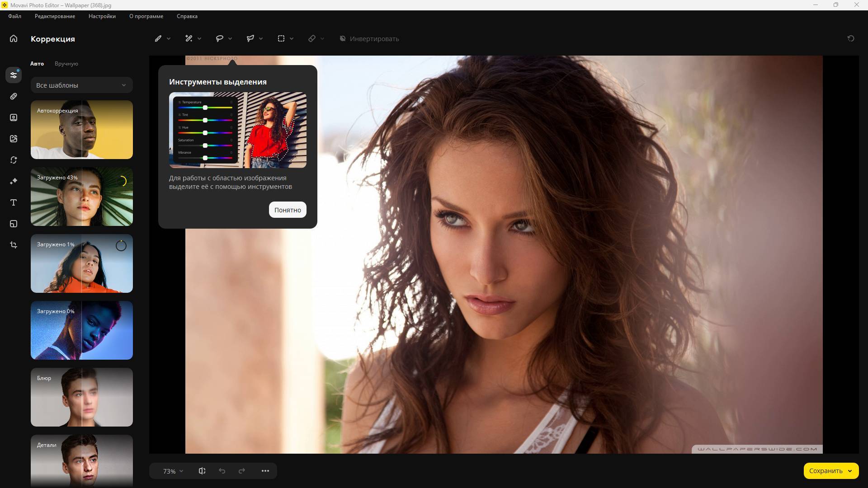Open the Настройки menu

coord(102,16)
